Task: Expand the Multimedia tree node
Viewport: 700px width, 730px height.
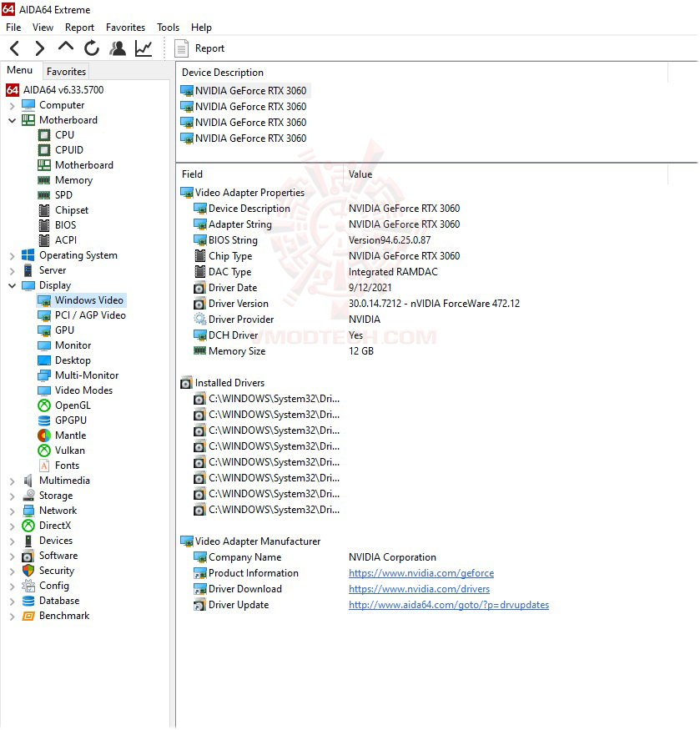Action: pos(13,481)
